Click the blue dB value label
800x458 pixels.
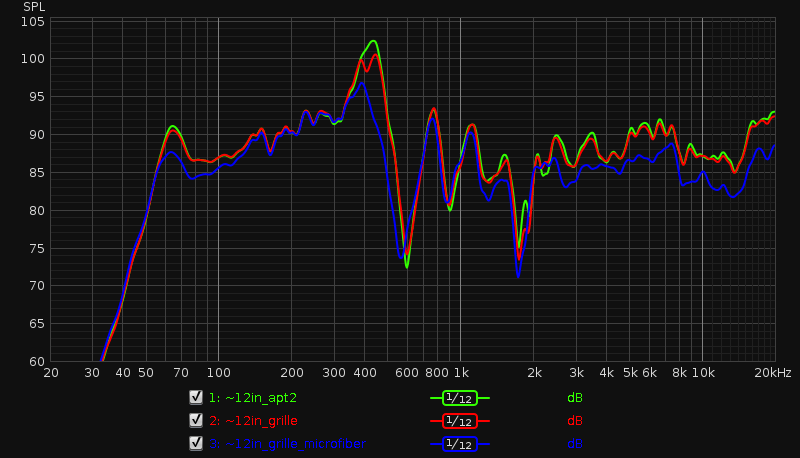click(575, 444)
